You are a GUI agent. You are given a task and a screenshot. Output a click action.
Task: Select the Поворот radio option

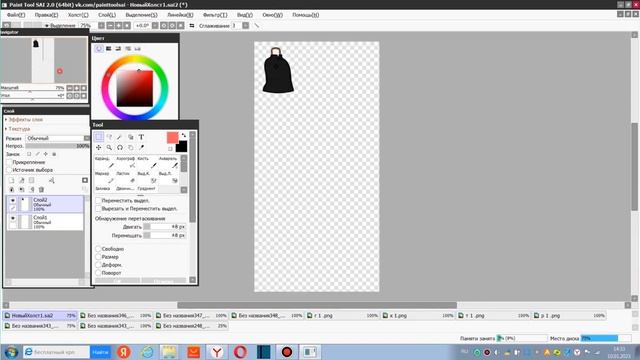coord(98,273)
